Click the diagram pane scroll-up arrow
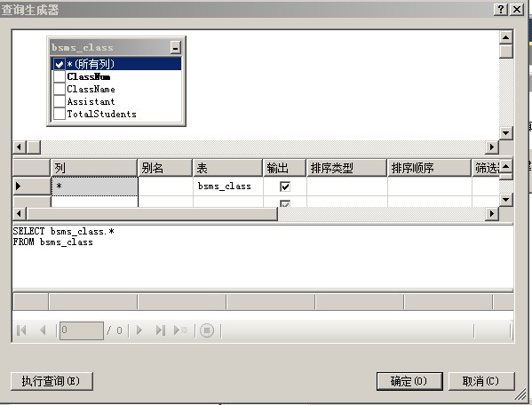Viewport: 532px width, 405px height. click(506, 37)
